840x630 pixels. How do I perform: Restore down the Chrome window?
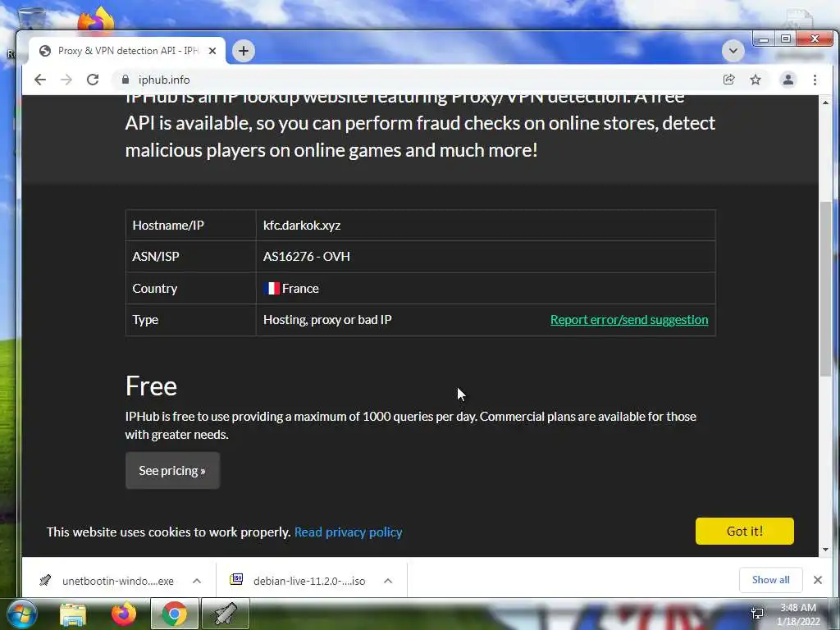pyautogui.click(x=785, y=39)
